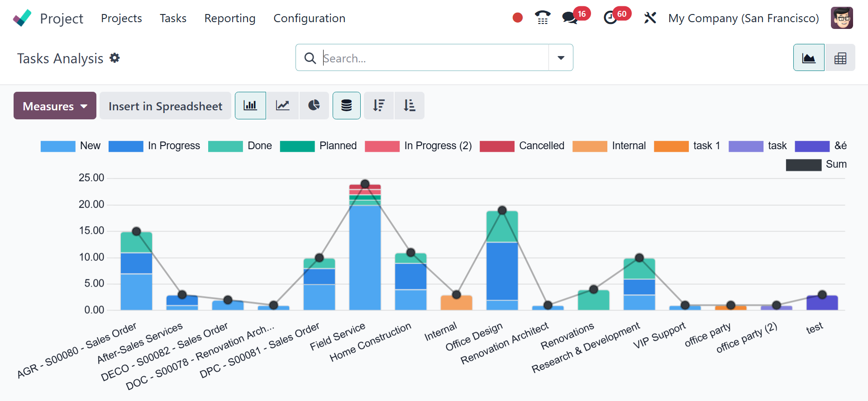
Task: Open the search options dropdown arrow
Action: coord(561,58)
